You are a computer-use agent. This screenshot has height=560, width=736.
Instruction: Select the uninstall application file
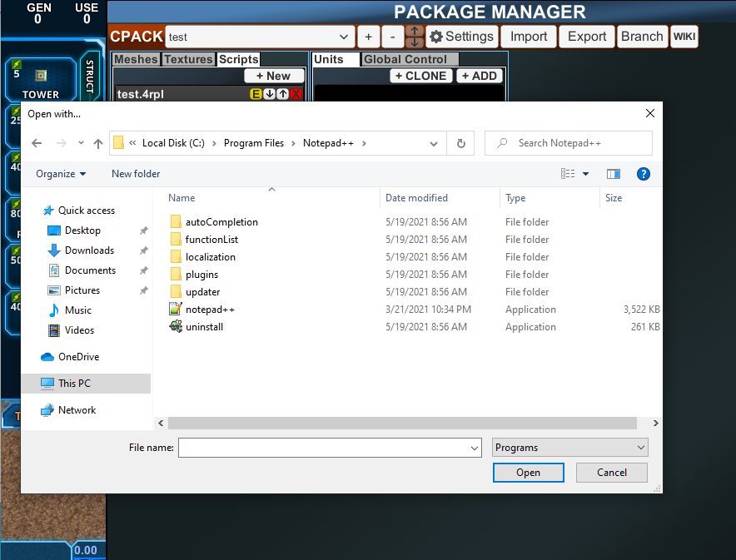(x=204, y=327)
